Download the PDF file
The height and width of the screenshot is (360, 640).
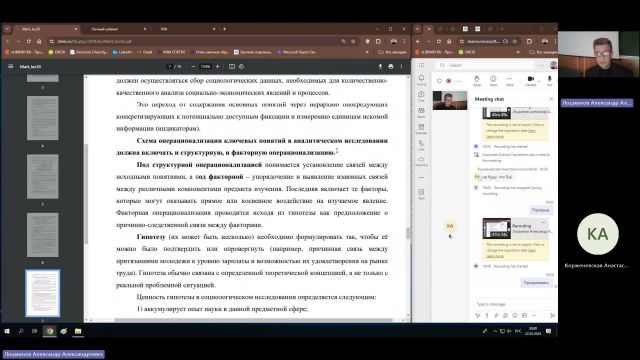[x=380, y=67]
